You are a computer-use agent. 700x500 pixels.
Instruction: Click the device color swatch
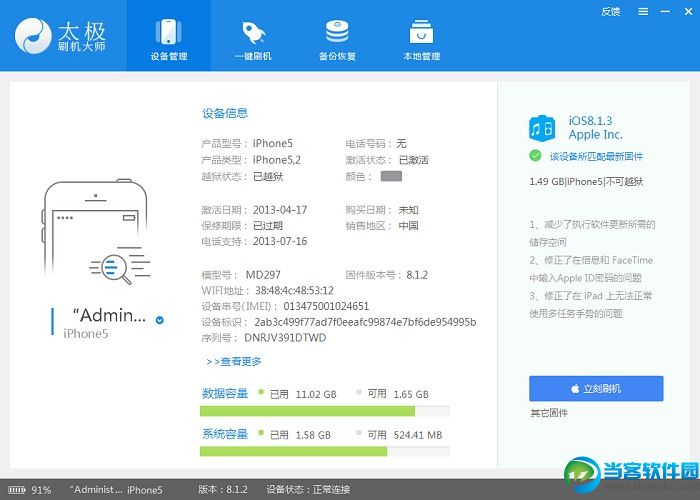point(391,176)
